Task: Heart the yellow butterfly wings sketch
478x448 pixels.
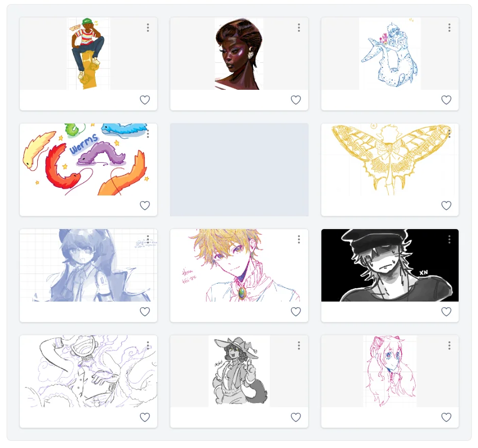Action: [x=446, y=206]
